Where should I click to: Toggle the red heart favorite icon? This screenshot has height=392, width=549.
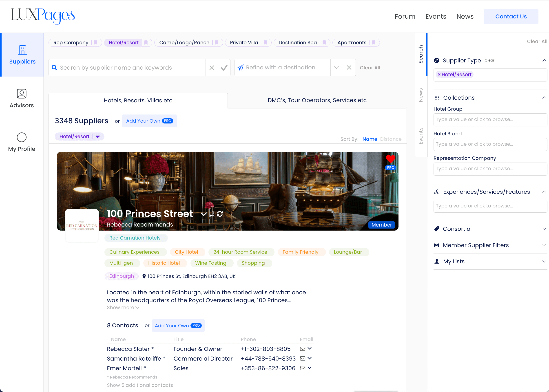coord(390,159)
